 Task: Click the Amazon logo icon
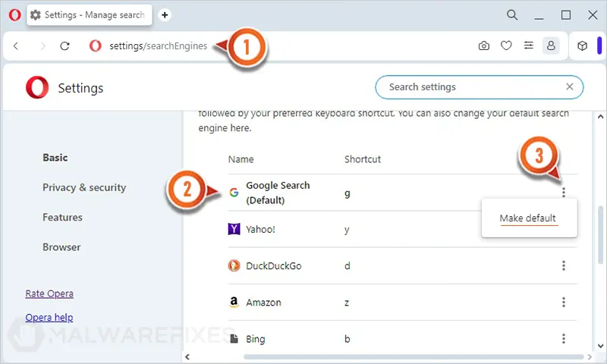point(234,302)
